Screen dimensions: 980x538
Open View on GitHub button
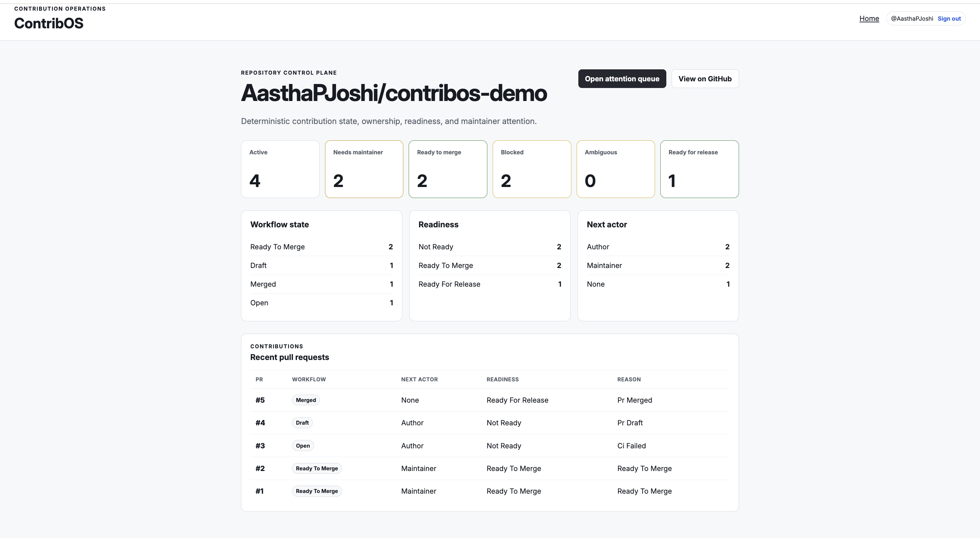coord(705,79)
